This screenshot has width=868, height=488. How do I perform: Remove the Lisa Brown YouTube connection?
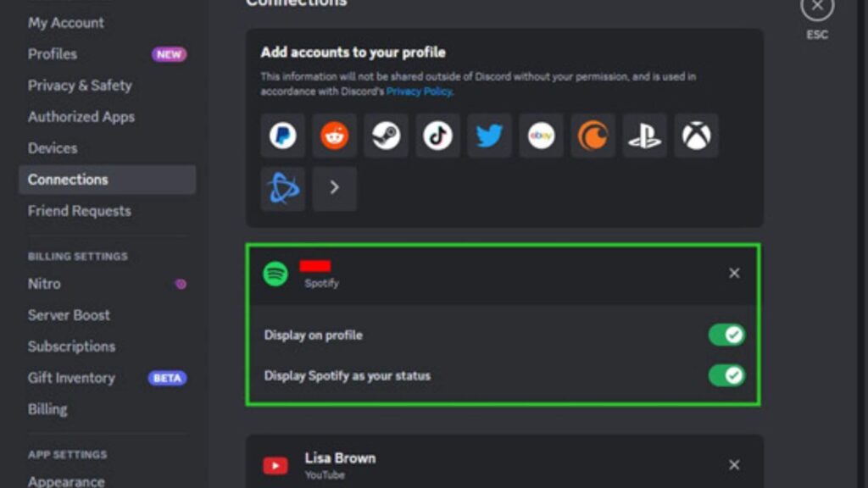click(x=733, y=464)
